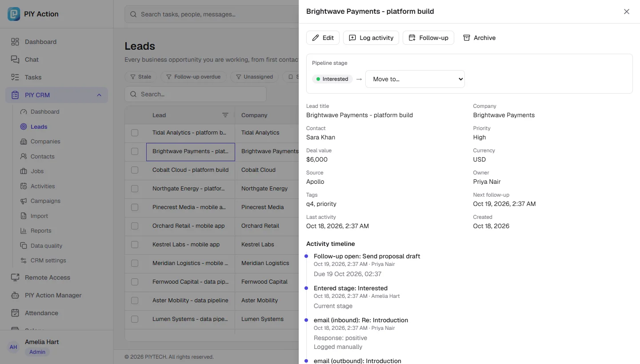Open the Lumen Systems - data pipe… lead

click(x=190, y=319)
